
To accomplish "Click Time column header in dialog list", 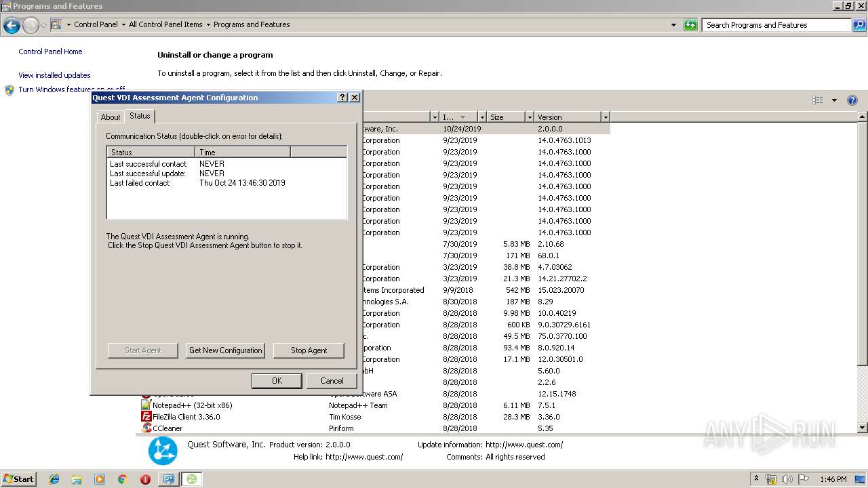I will (x=243, y=152).
